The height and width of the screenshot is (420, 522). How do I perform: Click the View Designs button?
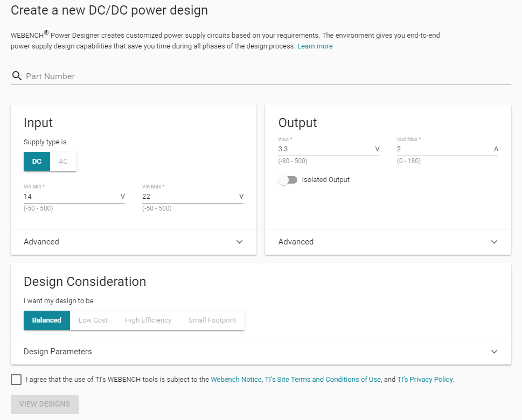[45, 404]
